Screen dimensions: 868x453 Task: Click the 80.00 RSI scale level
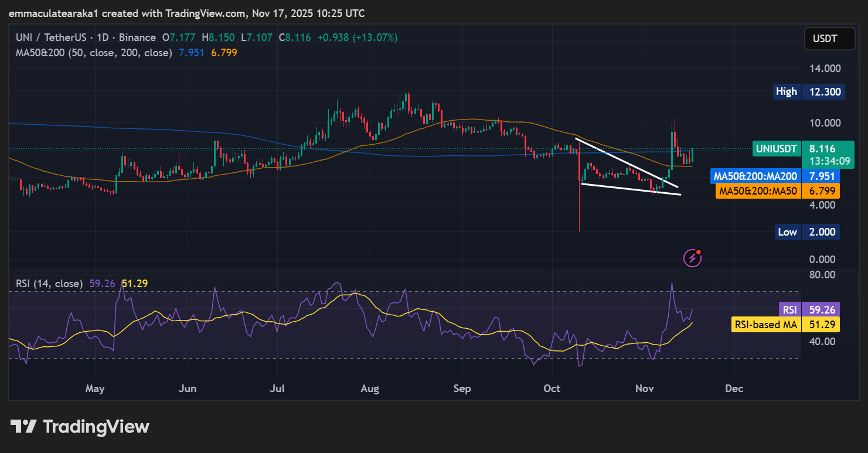pos(823,274)
